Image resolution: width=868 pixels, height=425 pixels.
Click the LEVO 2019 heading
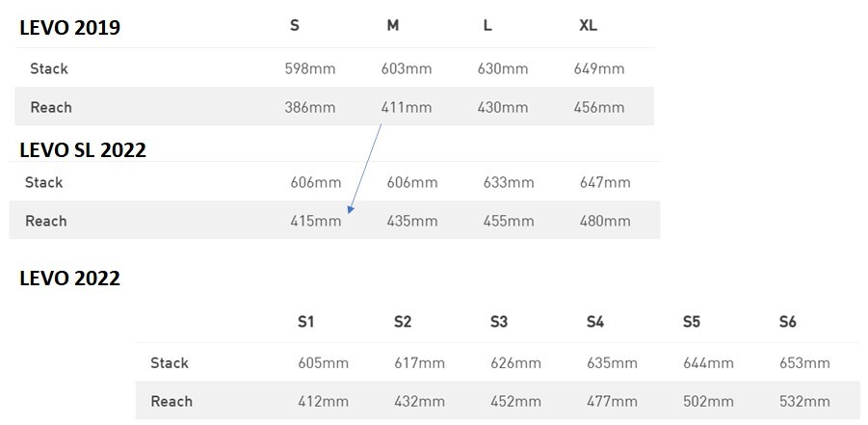pyautogui.click(x=70, y=27)
